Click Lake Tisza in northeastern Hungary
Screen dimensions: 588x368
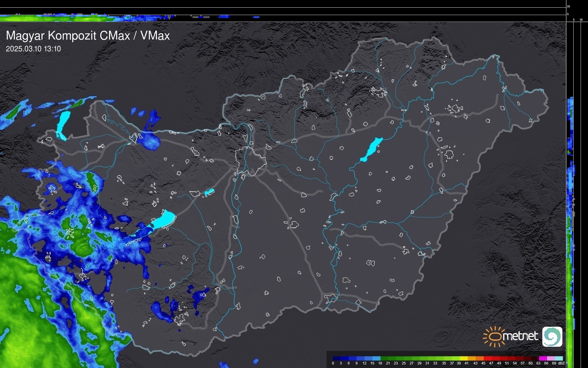[372, 149]
